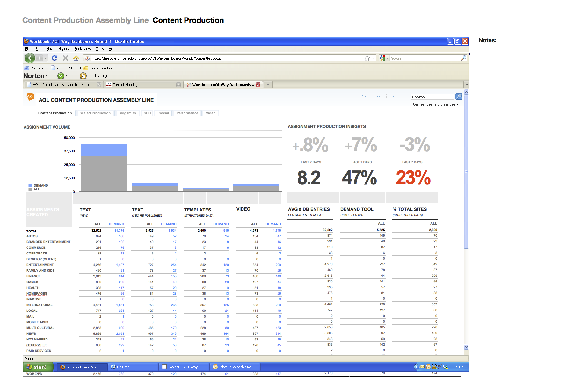Go back with Firefox back arrow

[x=30, y=58]
